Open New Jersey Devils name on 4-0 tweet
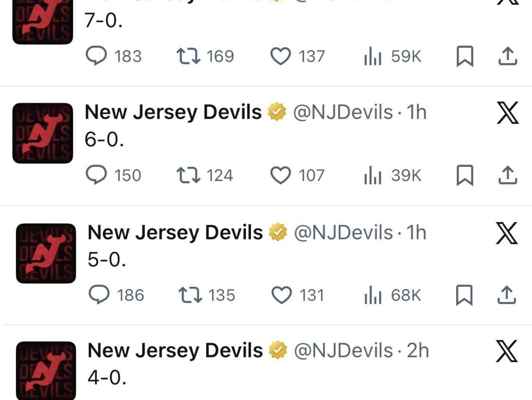 pyautogui.click(x=175, y=350)
